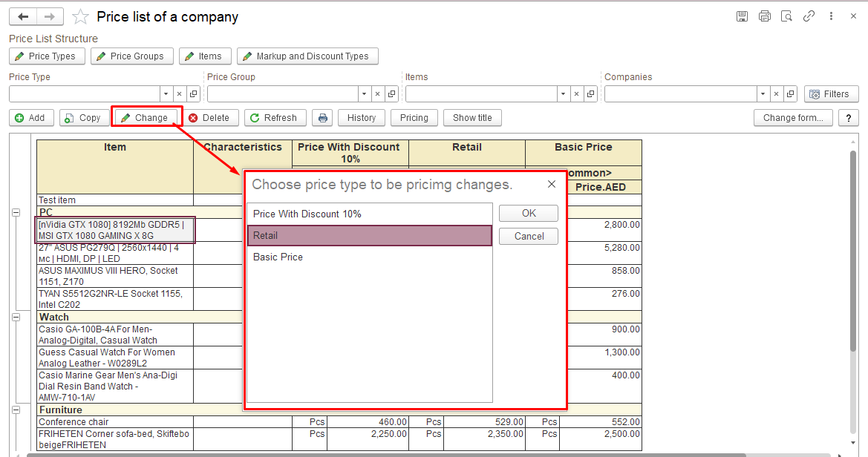Click the 529.00 Retail price cell
Screen dimensions: 868x457
(483, 422)
